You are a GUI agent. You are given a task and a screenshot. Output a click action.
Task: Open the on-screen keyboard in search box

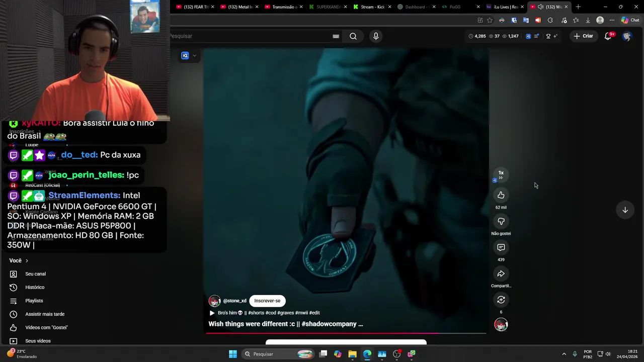click(336, 36)
